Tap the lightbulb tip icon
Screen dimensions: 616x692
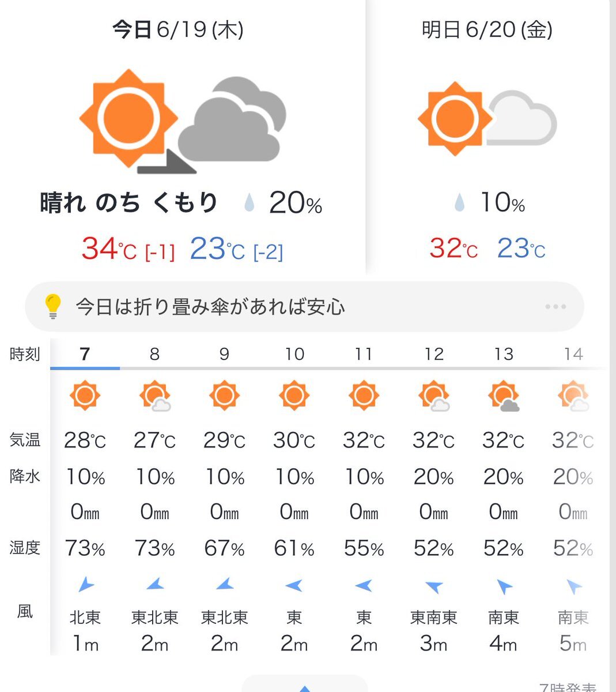(x=52, y=306)
